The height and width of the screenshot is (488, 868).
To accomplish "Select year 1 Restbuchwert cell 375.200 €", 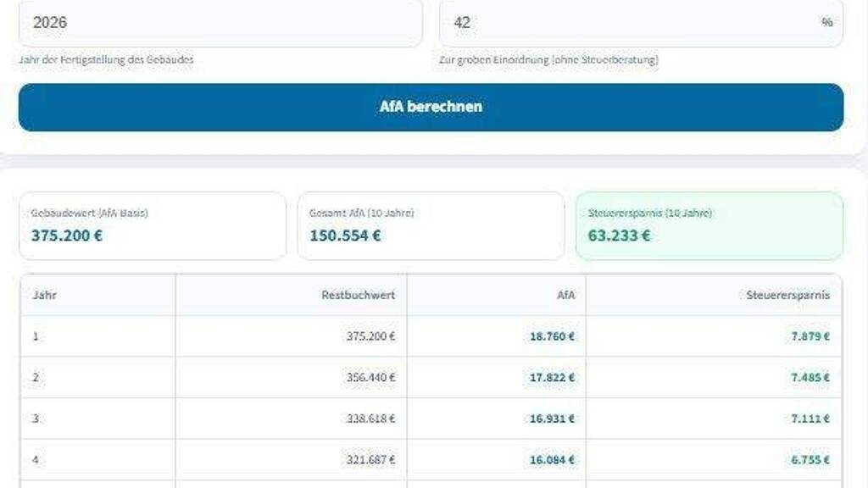I will (370, 336).
